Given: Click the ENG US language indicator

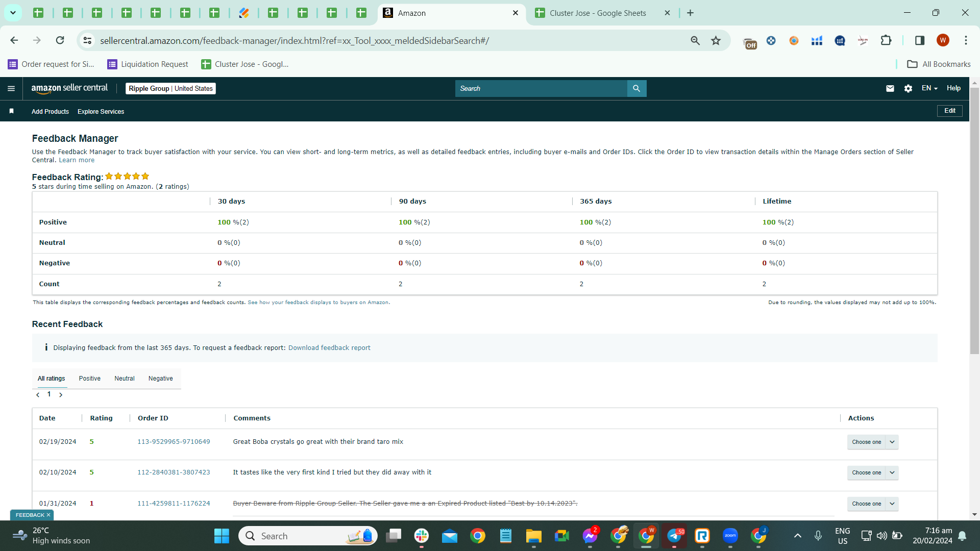Looking at the screenshot, I should pos(843,536).
